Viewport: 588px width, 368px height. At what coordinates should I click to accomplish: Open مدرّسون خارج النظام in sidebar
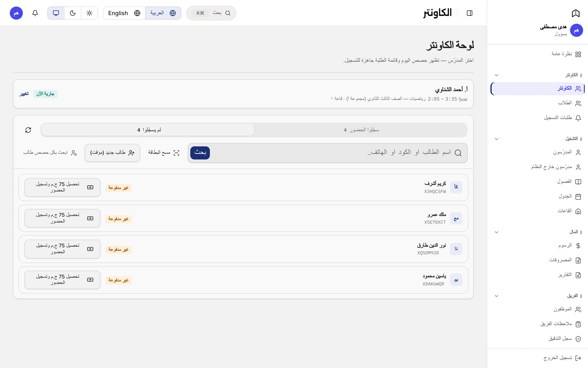coord(538,167)
